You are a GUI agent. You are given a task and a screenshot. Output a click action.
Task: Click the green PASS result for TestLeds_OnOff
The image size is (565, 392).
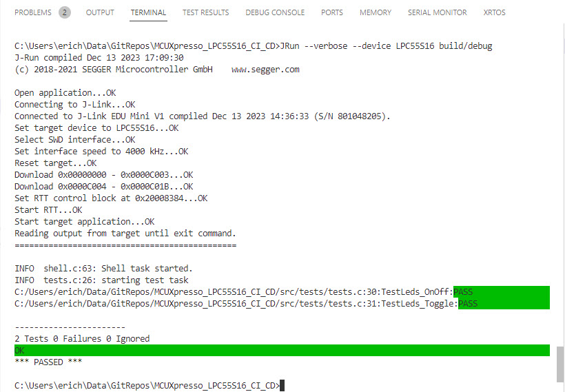click(x=463, y=292)
